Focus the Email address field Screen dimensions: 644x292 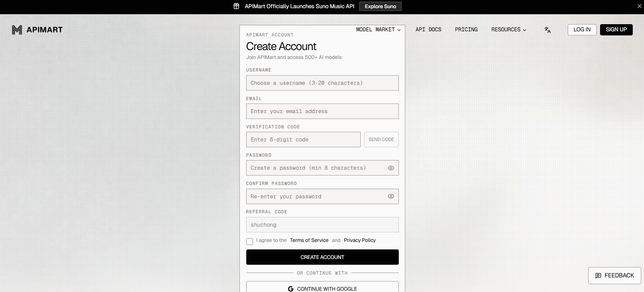[322, 111]
